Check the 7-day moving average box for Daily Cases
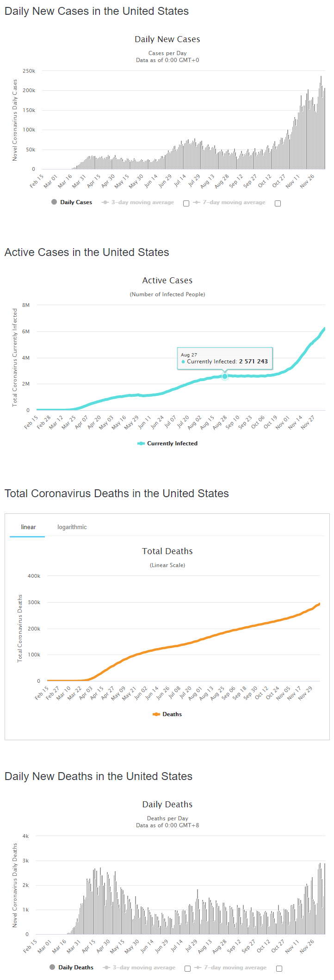334x980 pixels. tap(278, 203)
